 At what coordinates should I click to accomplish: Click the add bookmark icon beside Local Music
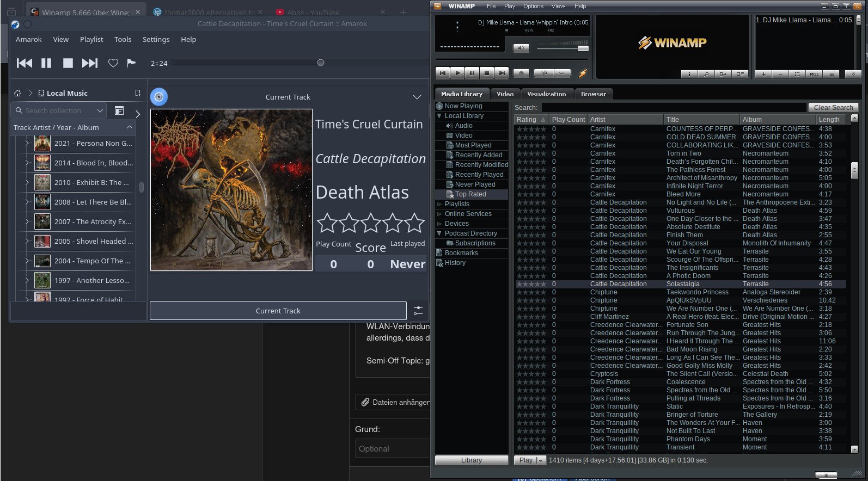coord(138,93)
